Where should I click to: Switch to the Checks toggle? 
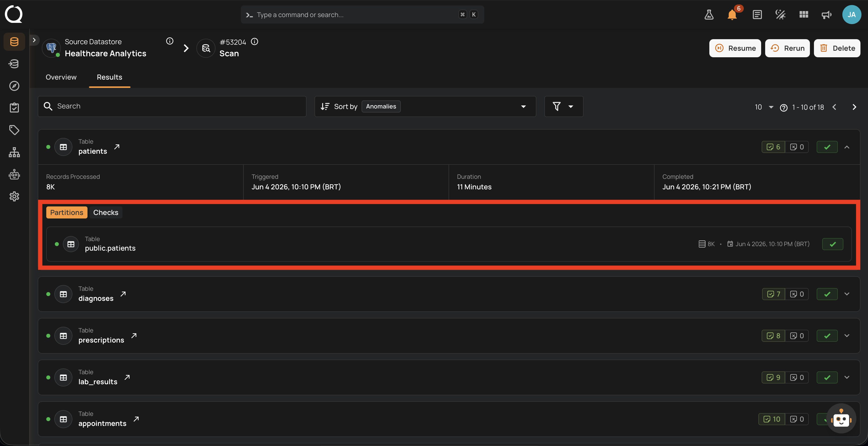click(106, 212)
